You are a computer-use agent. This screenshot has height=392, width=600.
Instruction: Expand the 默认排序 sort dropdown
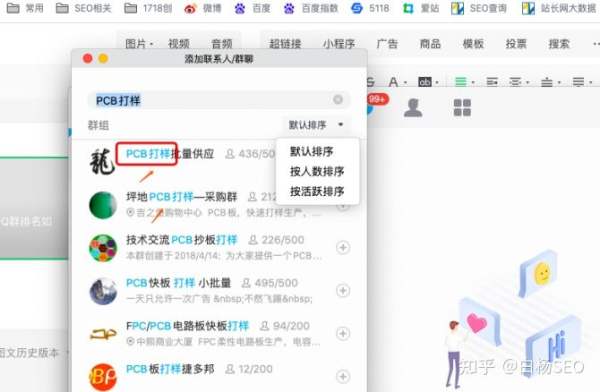pyautogui.click(x=316, y=125)
